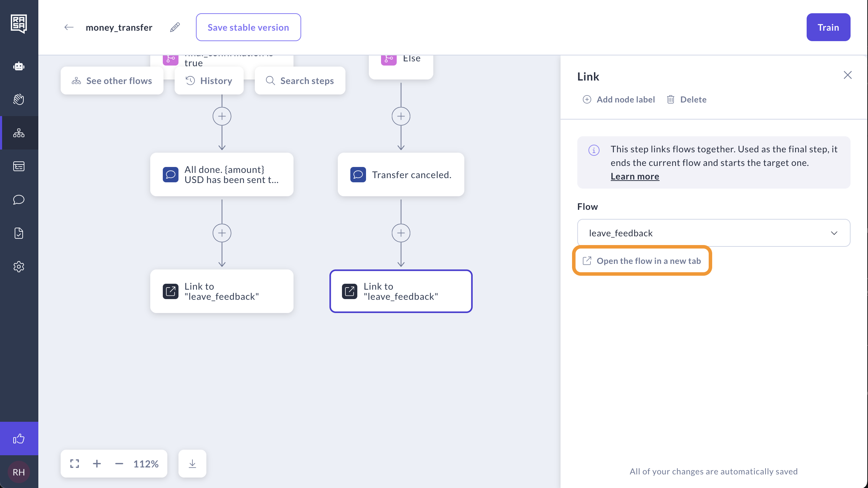The image size is (868, 488).
Task: Download the flow with the download icon
Action: [x=192, y=464]
